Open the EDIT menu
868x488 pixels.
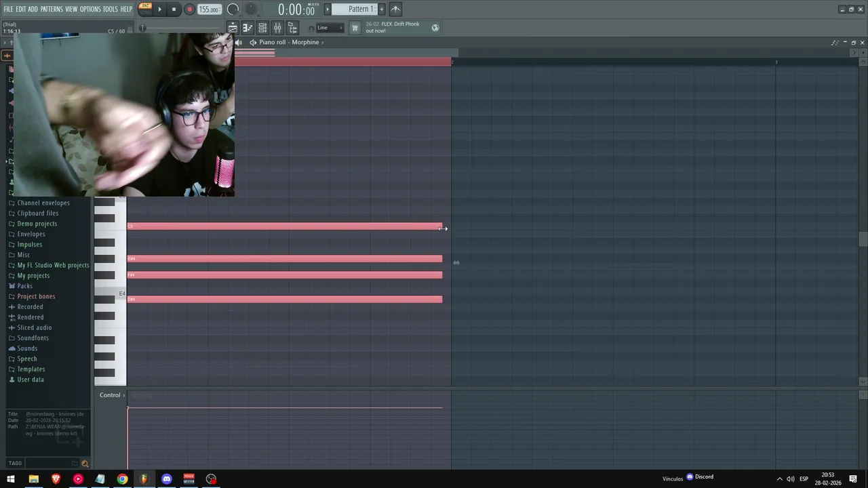[x=21, y=9]
